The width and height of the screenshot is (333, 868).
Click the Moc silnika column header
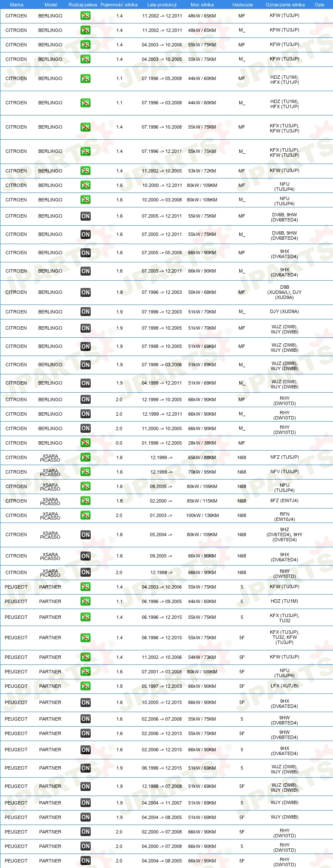click(x=202, y=5)
